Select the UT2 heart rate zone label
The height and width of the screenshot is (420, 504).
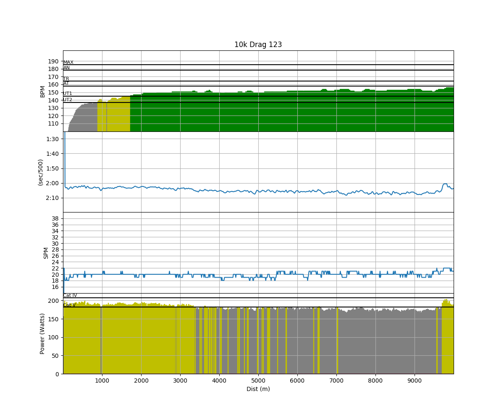pyautogui.click(x=67, y=100)
